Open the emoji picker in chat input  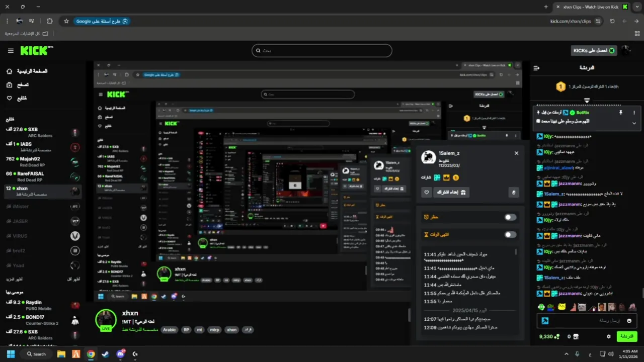629,321
